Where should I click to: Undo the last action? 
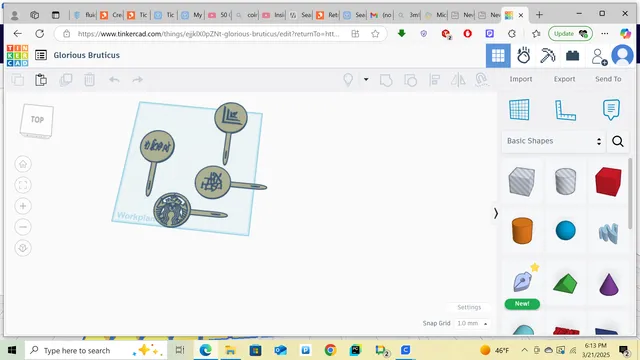[114, 80]
